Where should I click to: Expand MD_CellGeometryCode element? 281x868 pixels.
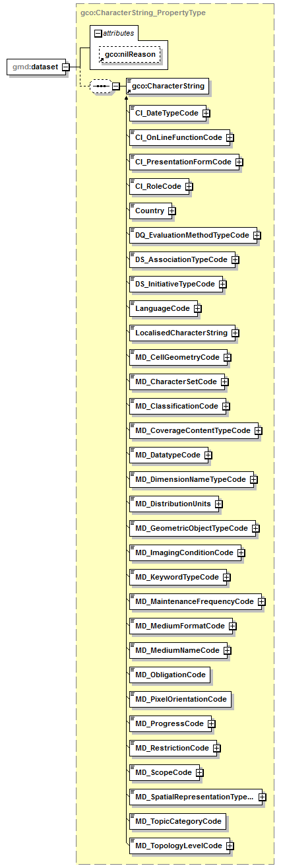click(x=228, y=357)
